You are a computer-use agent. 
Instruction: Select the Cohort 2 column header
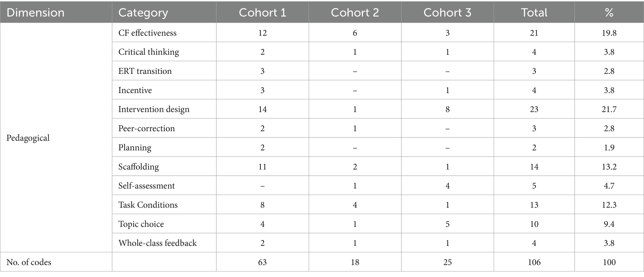click(355, 12)
